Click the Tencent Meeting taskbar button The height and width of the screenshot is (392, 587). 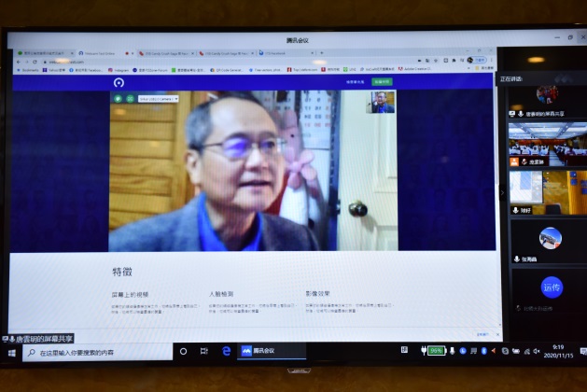tap(273, 351)
